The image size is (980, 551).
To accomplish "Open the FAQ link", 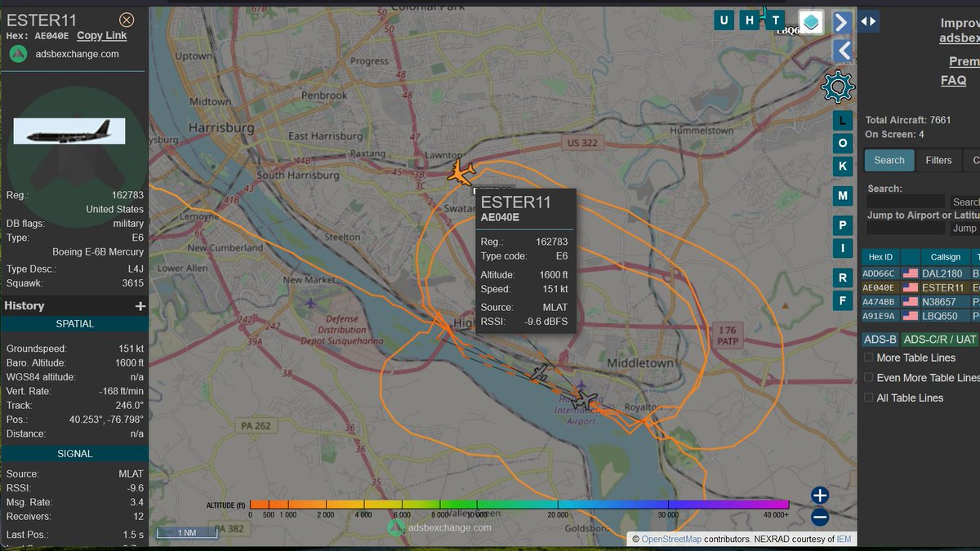I will (x=954, y=80).
